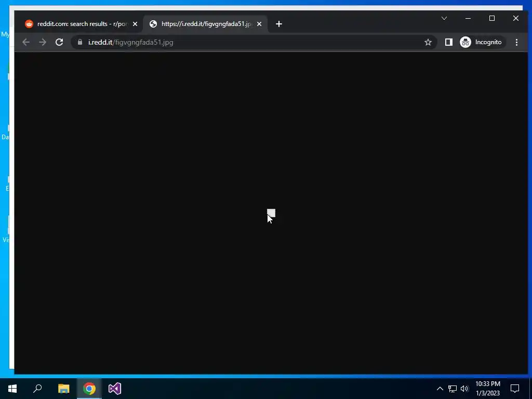The height and width of the screenshot is (399, 532).
Task: Click the Chrome icon on the taskbar
Action: pos(89,389)
